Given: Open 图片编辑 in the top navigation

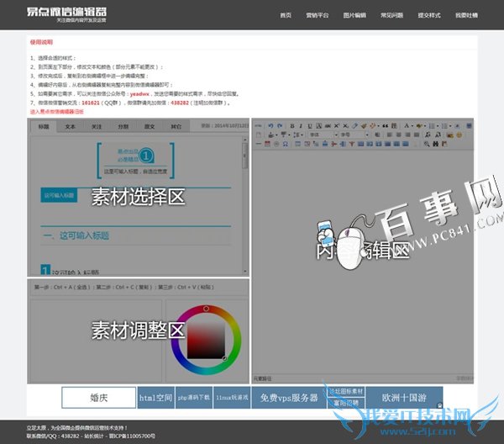Looking at the screenshot, I should [x=354, y=15].
